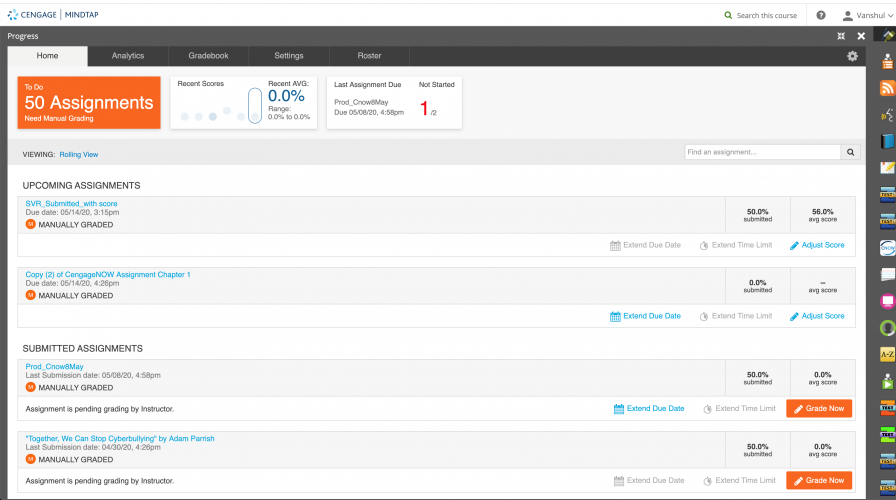Click Extend Due Date for Copy (2) CengageNOW
The image size is (896, 500).
(x=645, y=316)
